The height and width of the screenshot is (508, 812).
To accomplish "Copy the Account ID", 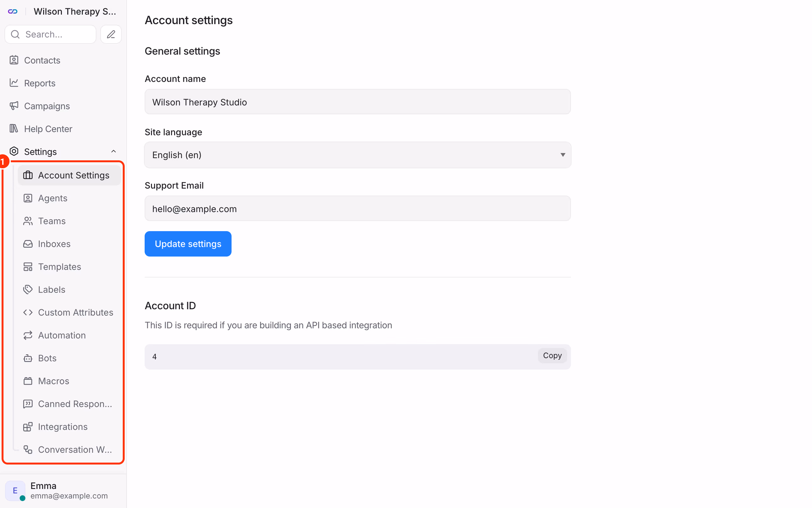I will 552,356.
